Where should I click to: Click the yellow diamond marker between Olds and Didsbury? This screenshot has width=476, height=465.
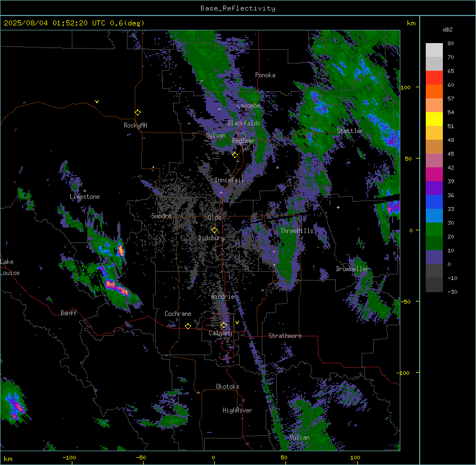tap(215, 230)
